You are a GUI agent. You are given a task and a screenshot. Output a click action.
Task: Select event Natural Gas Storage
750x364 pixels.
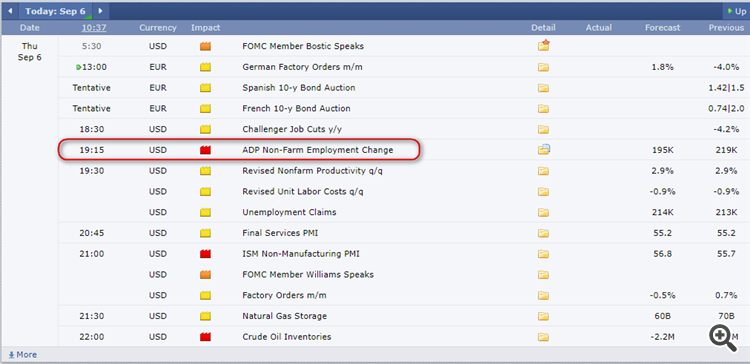click(285, 316)
